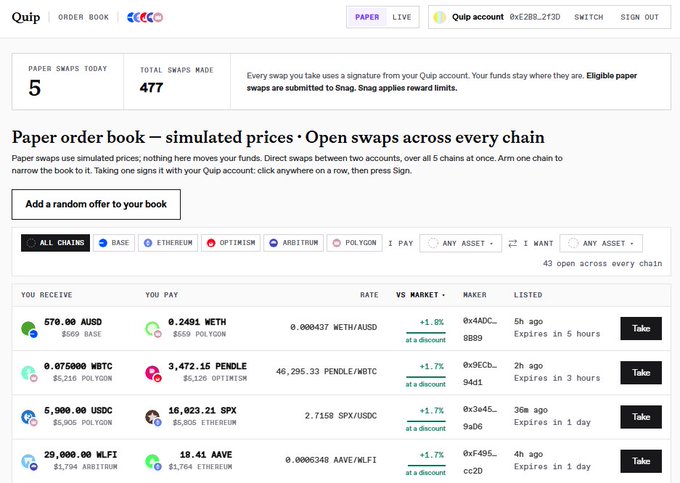Click the Ethereum chain icon in filter
The height and width of the screenshot is (483, 680).
click(148, 243)
